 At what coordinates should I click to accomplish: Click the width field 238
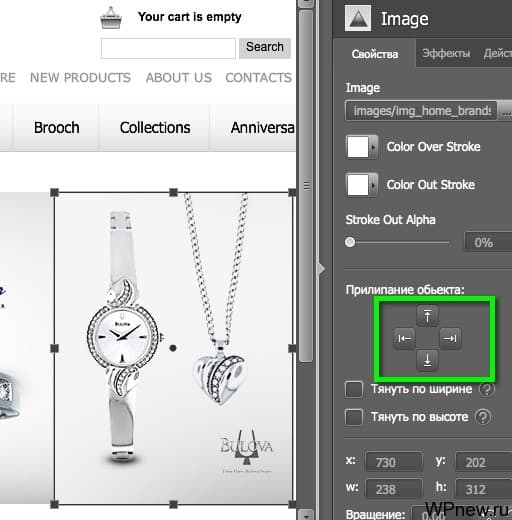click(x=394, y=489)
